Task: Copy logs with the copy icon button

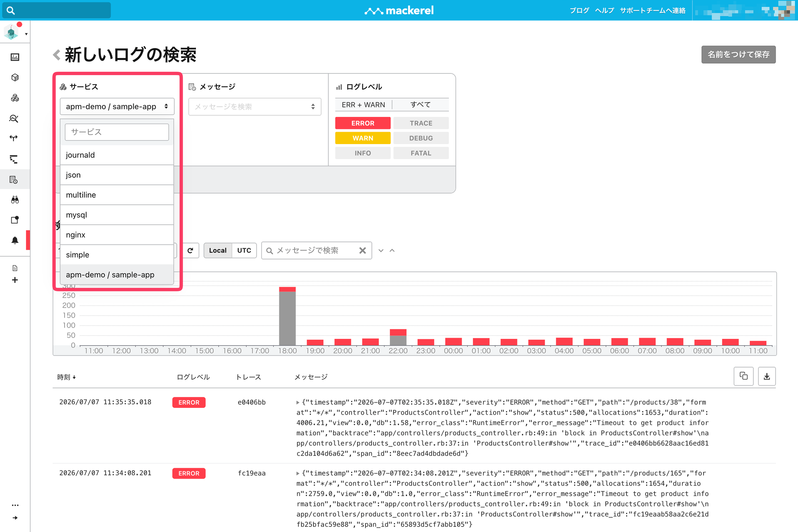Action: [x=744, y=376]
